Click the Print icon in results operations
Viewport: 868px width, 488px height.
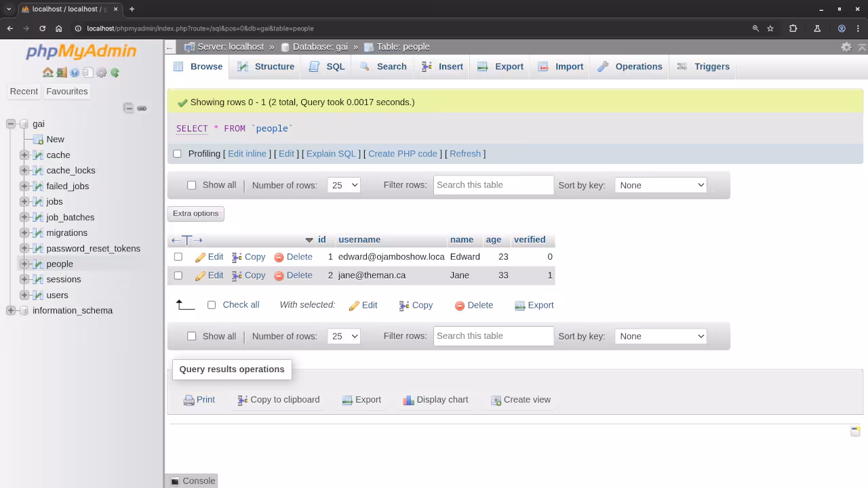click(x=189, y=400)
